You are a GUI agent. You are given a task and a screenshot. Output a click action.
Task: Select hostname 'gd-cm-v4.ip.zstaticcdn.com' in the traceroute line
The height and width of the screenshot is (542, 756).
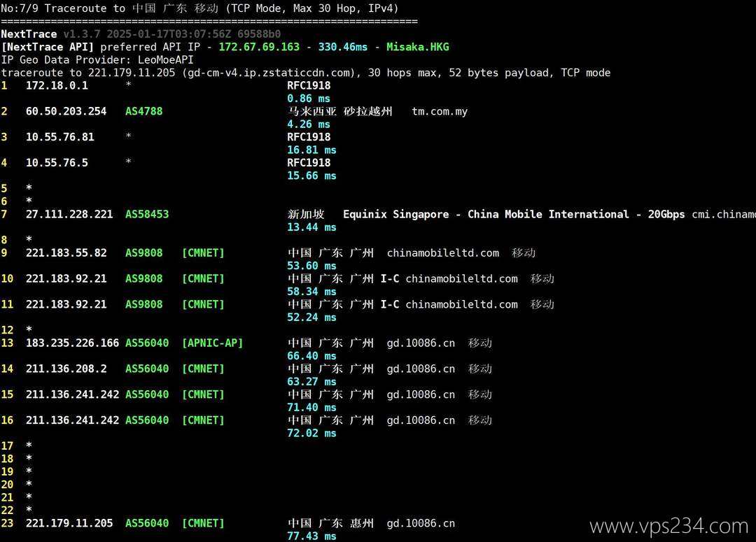pyautogui.click(x=267, y=73)
